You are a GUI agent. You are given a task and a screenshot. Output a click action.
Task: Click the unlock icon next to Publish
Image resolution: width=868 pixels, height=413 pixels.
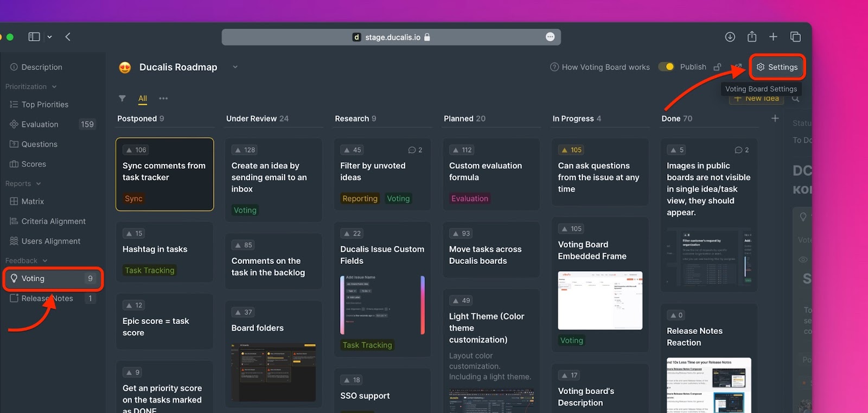[717, 67]
